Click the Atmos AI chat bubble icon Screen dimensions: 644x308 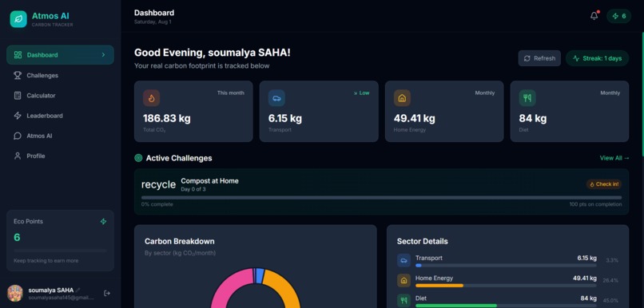click(x=18, y=136)
